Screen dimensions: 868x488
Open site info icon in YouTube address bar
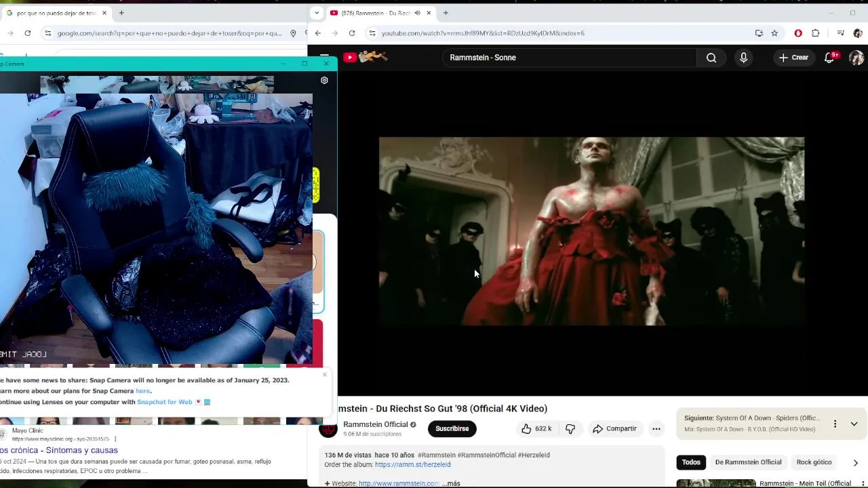click(372, 33)
